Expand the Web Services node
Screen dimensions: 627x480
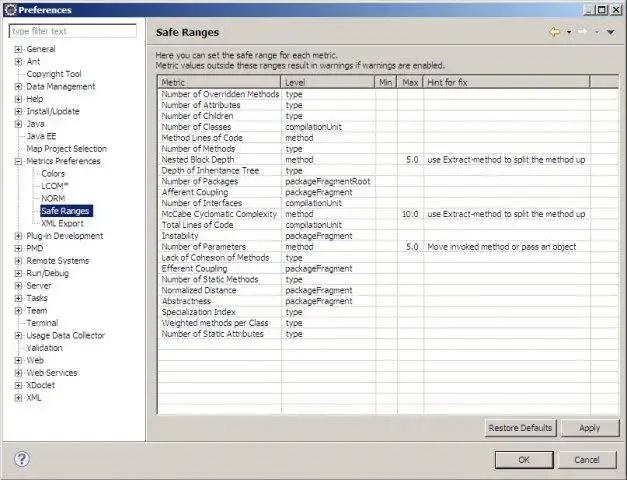(18, 373)
